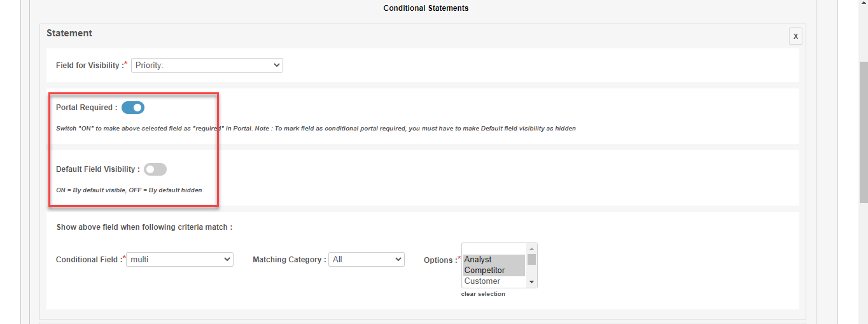Select Analyst in the Options list
Image resolution: width=868 pixels, height=324 pixels.
[x=493, y=260]
